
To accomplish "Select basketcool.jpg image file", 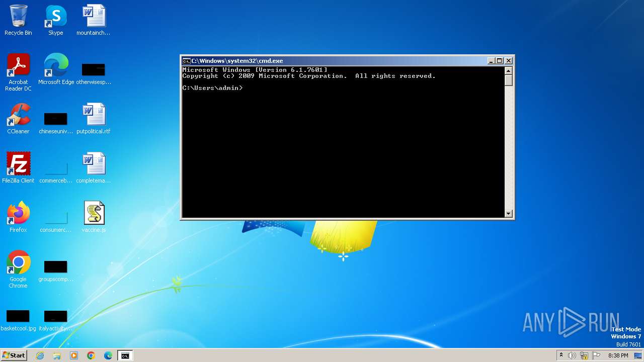I will (18, 320).
